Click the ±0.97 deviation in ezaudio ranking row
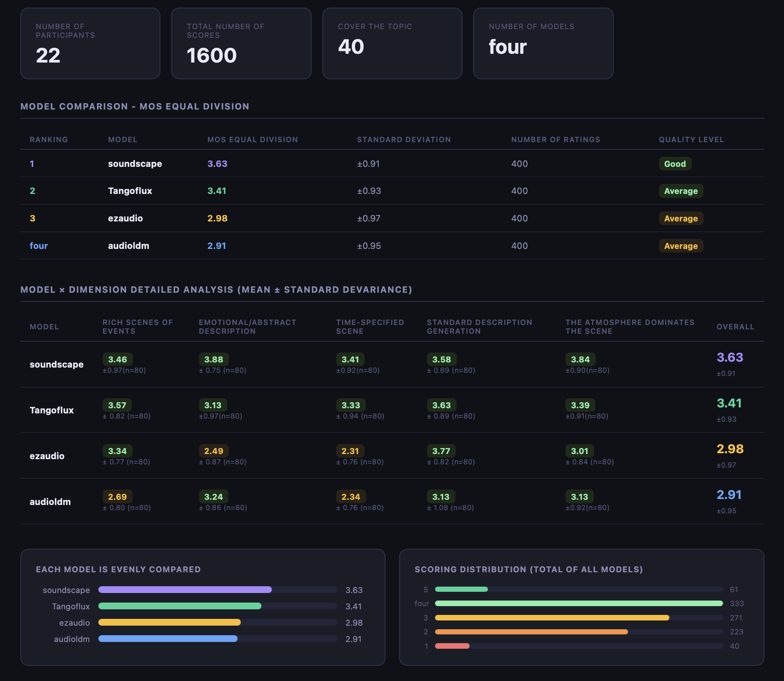The width and height of the screenshot is (784, 681). (369, 218)
